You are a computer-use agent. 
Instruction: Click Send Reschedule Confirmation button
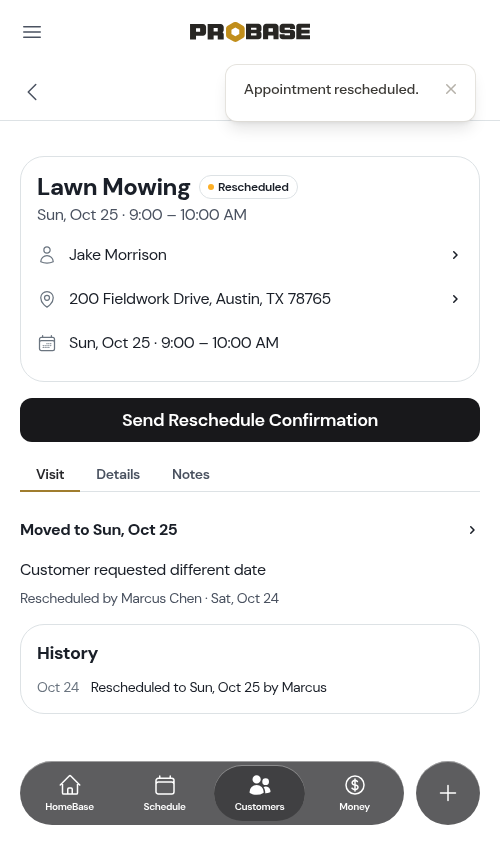[250, 420]
